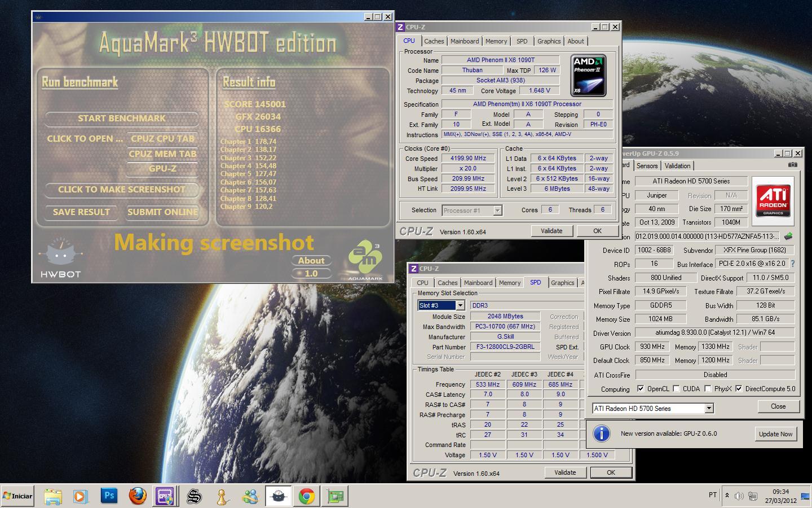Viewport: 812px width, 508px height.
Task: Switch to Graphics tab in top CPU-Z window
Action: (549, 41)
